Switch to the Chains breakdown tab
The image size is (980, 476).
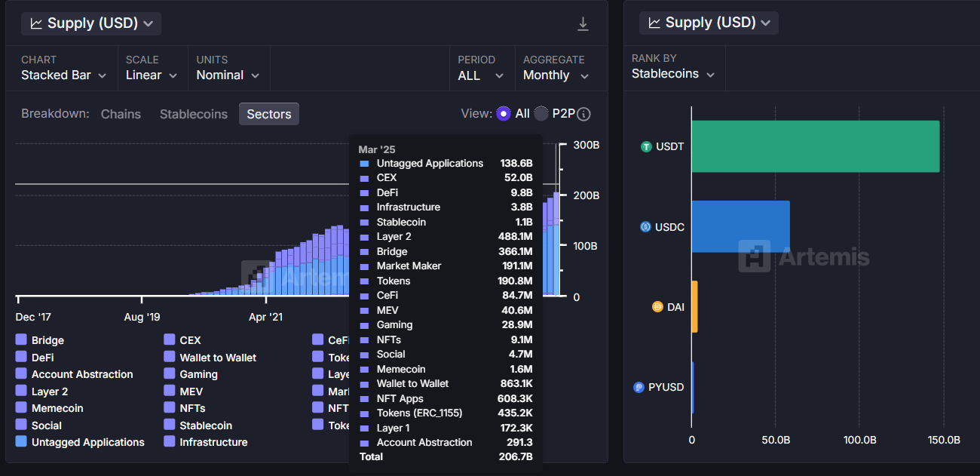121,114
